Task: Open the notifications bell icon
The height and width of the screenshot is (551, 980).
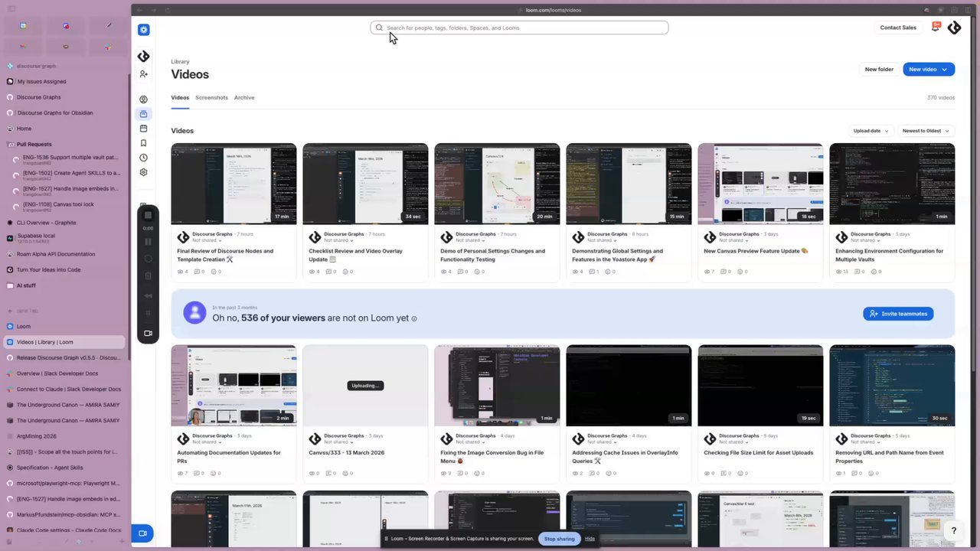Action: (935, 27)
